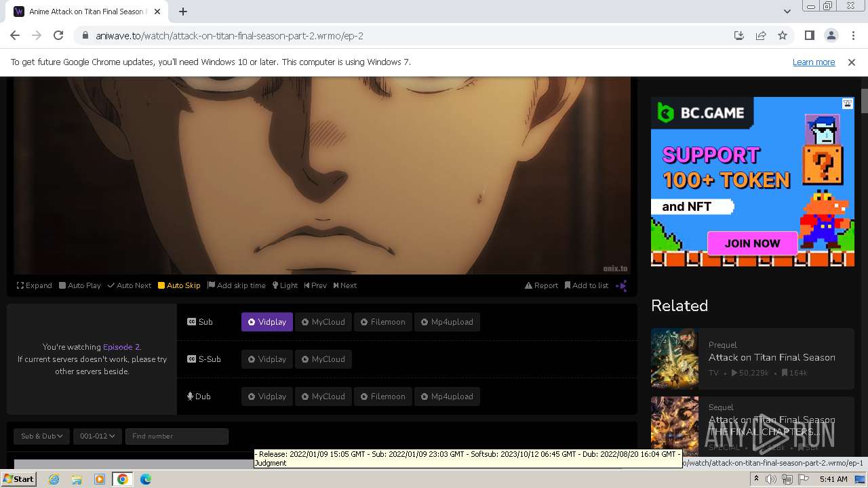The image size is (868, 488).
Task: Open the Action Center flag icon
Action: [803, 479]
